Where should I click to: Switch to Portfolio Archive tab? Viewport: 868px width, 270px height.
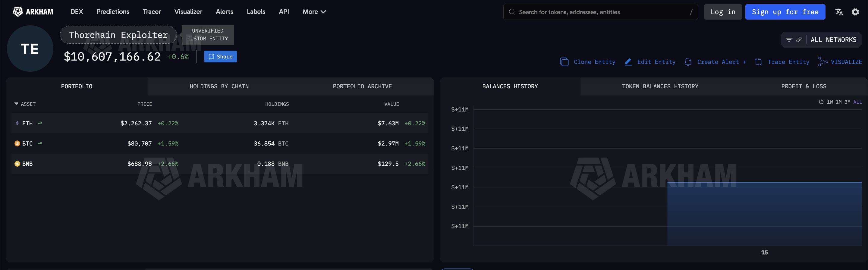click(x=362, y=86)
